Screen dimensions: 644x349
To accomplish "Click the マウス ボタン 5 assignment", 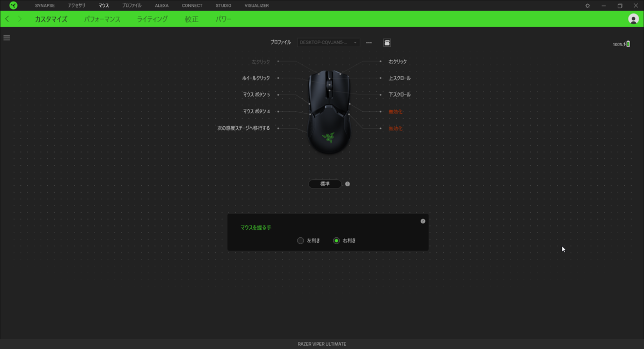I will point(257,94).
